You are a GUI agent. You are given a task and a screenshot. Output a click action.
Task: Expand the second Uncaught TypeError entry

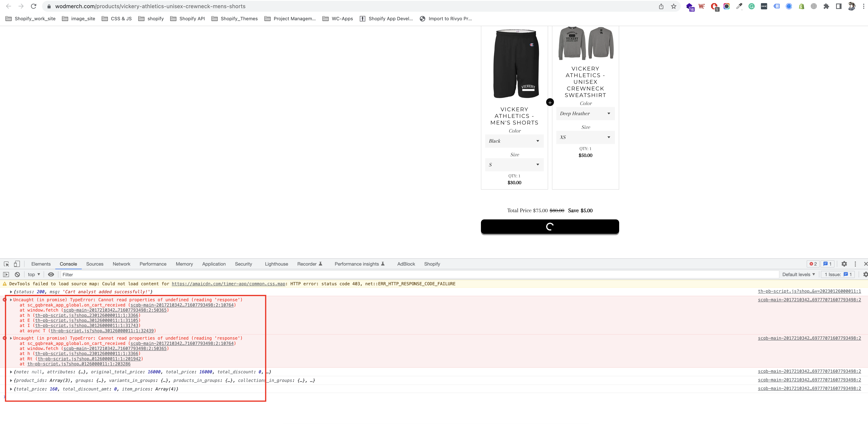[x=11, y=338]
